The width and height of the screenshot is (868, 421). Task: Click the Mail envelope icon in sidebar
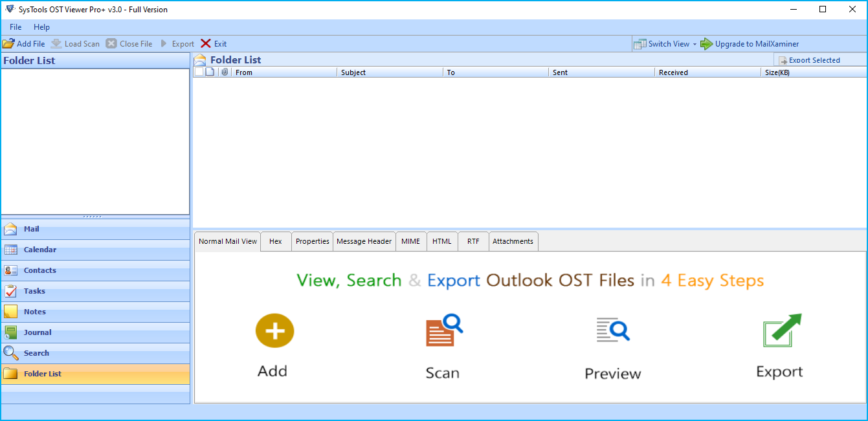(10, 229)
